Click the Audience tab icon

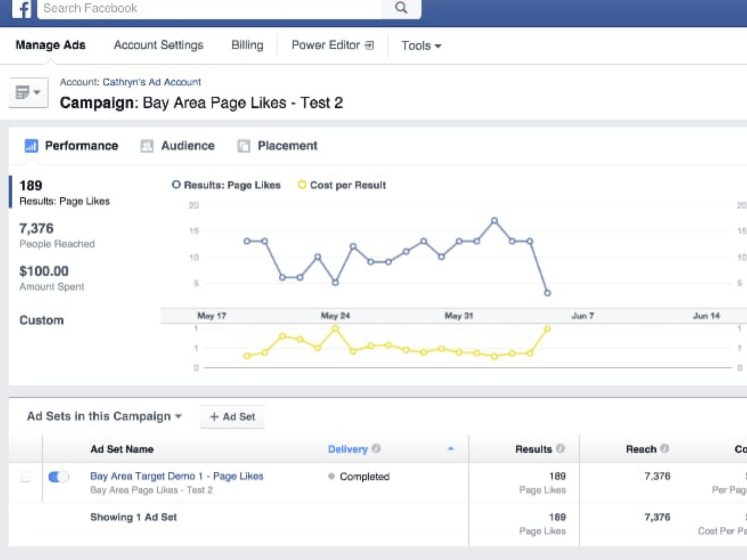click(x=147, y=146)
